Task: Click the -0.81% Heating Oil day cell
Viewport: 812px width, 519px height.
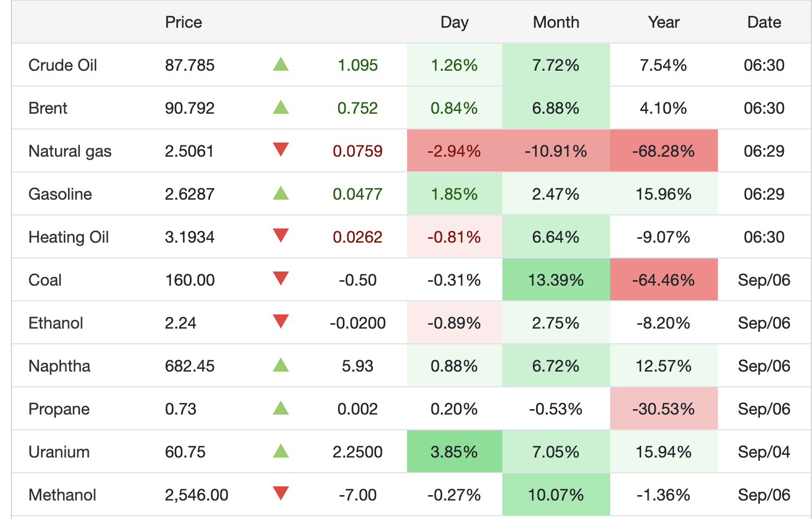Action: [454, 237]
